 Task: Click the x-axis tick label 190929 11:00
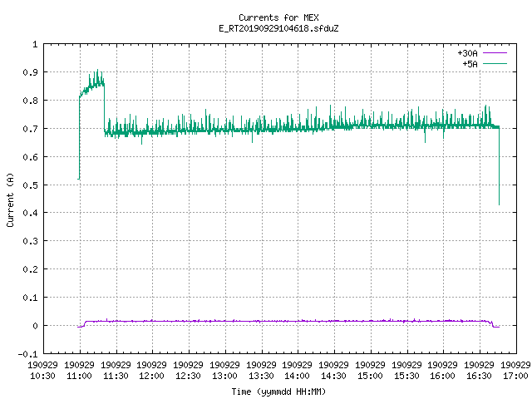80,371
